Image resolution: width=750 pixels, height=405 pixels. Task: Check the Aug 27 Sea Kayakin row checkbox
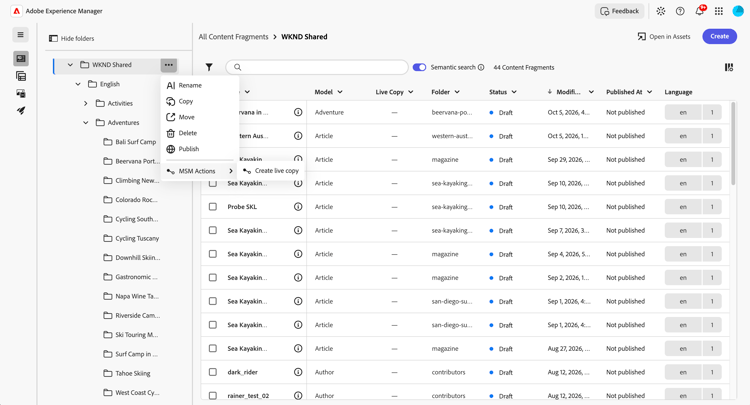point(213,349)
